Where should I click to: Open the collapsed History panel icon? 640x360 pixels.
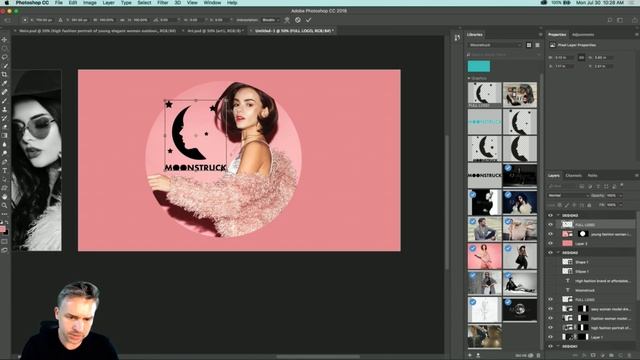coord(457,38)
